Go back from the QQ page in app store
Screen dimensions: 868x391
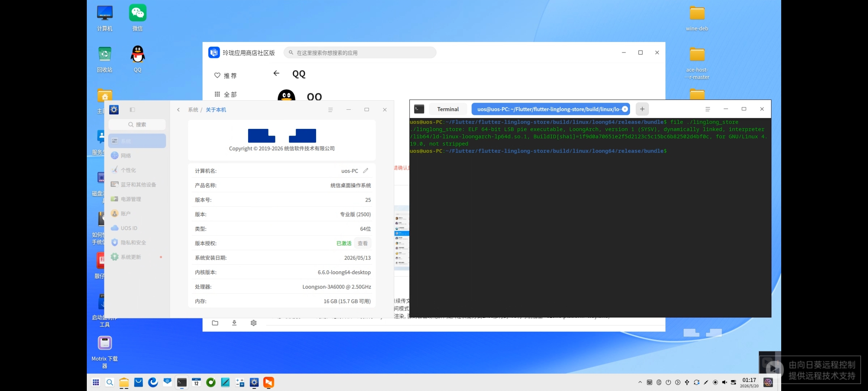click(x=276, y=73)
